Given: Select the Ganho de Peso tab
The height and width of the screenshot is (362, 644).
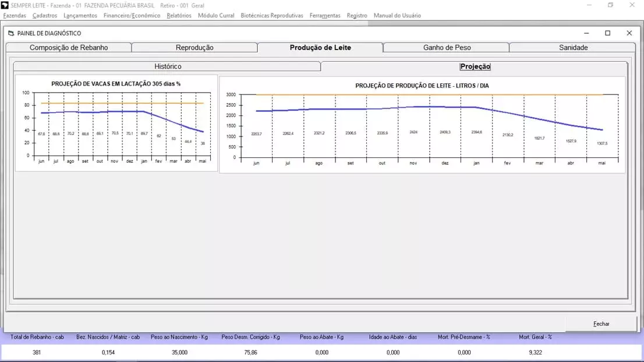Looking at the screenshot, I should pos(447,48).
